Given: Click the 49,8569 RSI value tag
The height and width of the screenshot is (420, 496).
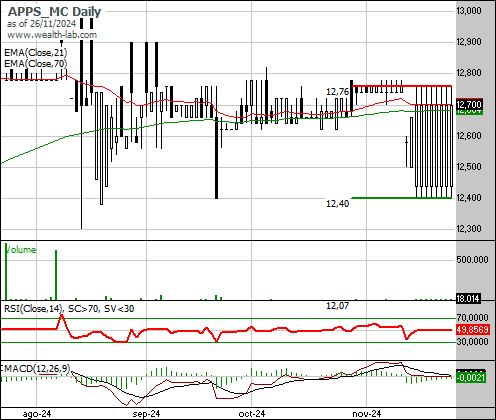Looking at the screenshot, I should tap(472, 330).
